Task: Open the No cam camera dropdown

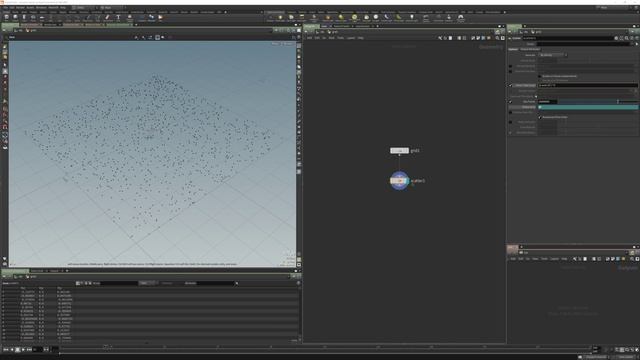Action: point(287,44)
